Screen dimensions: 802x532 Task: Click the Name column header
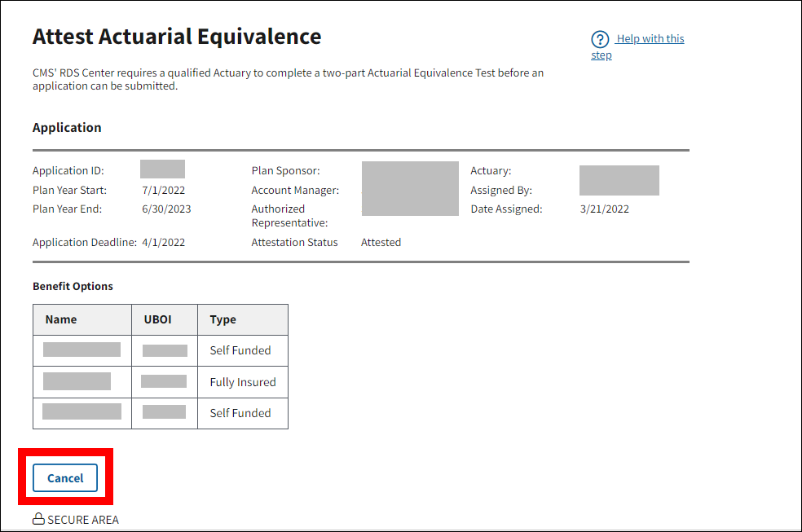pyautogui.click(x=61, y=319)
